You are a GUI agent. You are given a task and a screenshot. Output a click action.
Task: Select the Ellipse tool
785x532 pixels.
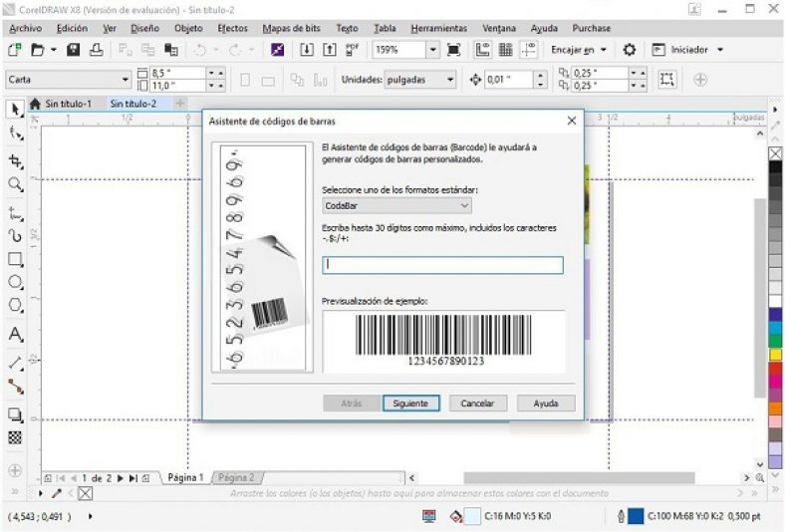(15, 282)
